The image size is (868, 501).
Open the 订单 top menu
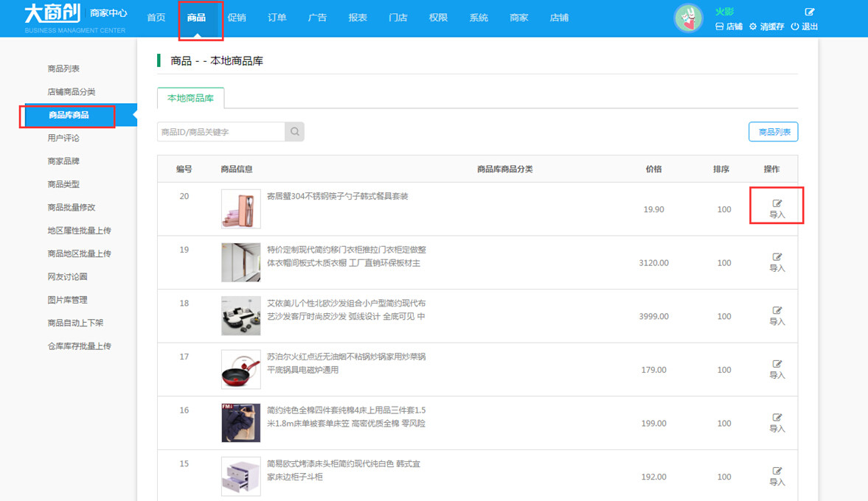click(277, 18)
